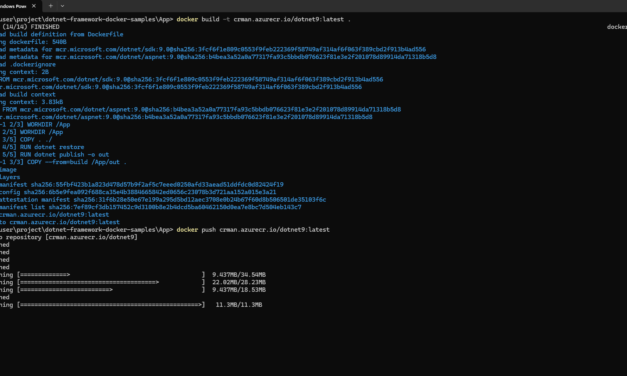
Task: Click the '(14/14) FINISHED' status line
Action: point(30,27)
